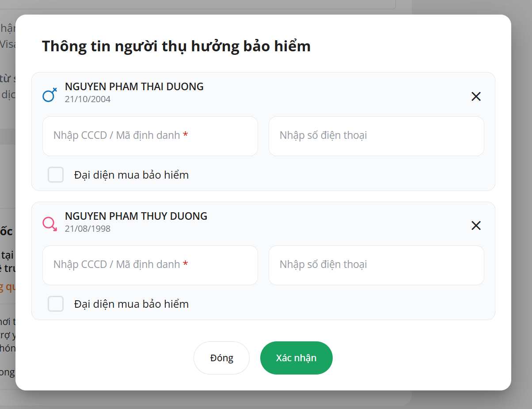This screenshot has width=532, height=409.
Task: Click the female gender icon for Thuy Duong
Action: [x=49, y=224]
